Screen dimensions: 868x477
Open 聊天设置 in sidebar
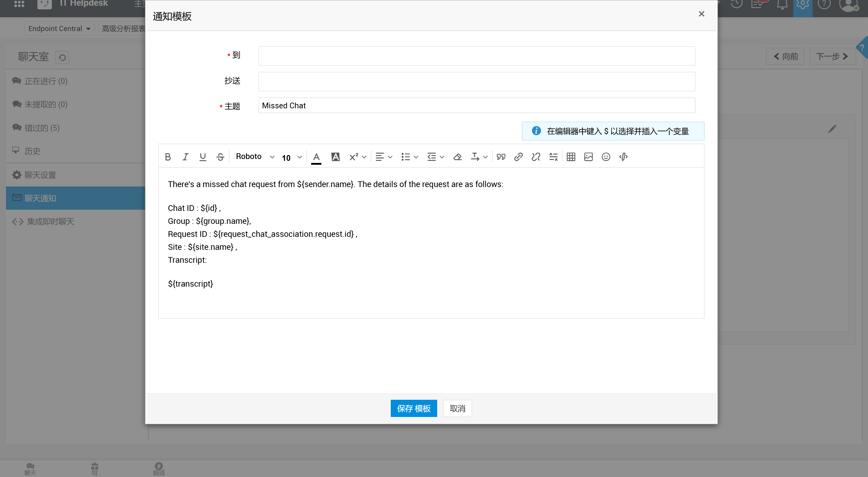pyautogui.click(x=40, y=175)
